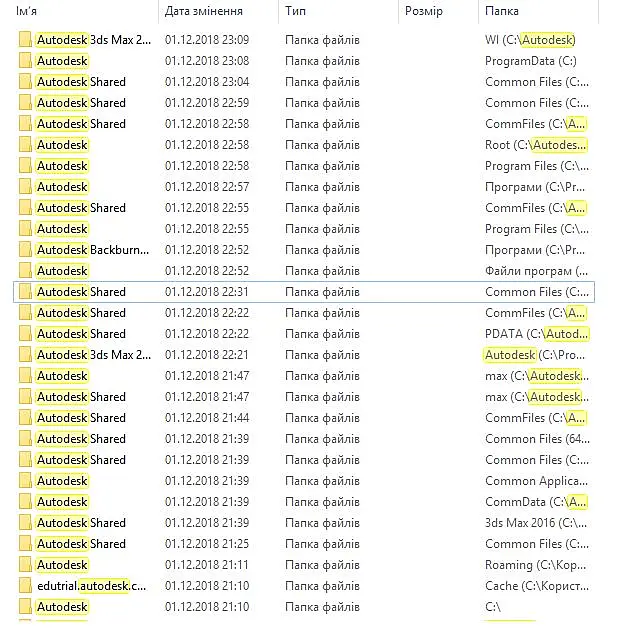
Task: Select Autodesk folder in Root location
Action: [304, 145]
